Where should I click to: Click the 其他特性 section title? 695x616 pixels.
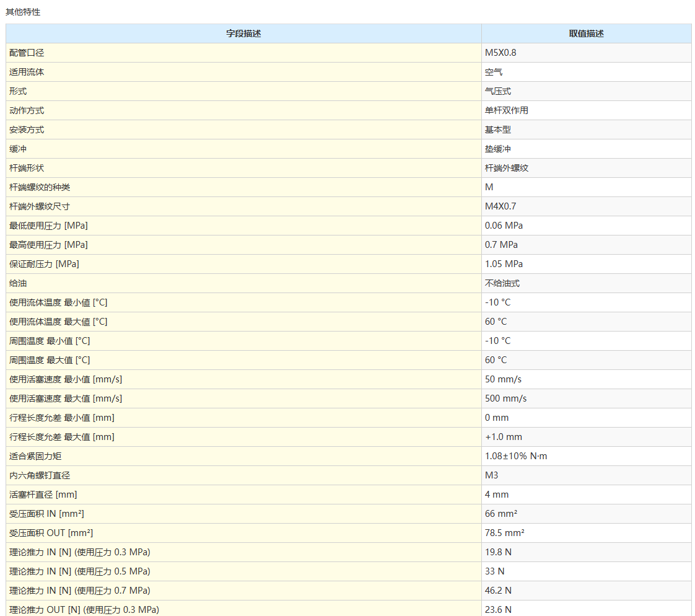tap(23, 12)
